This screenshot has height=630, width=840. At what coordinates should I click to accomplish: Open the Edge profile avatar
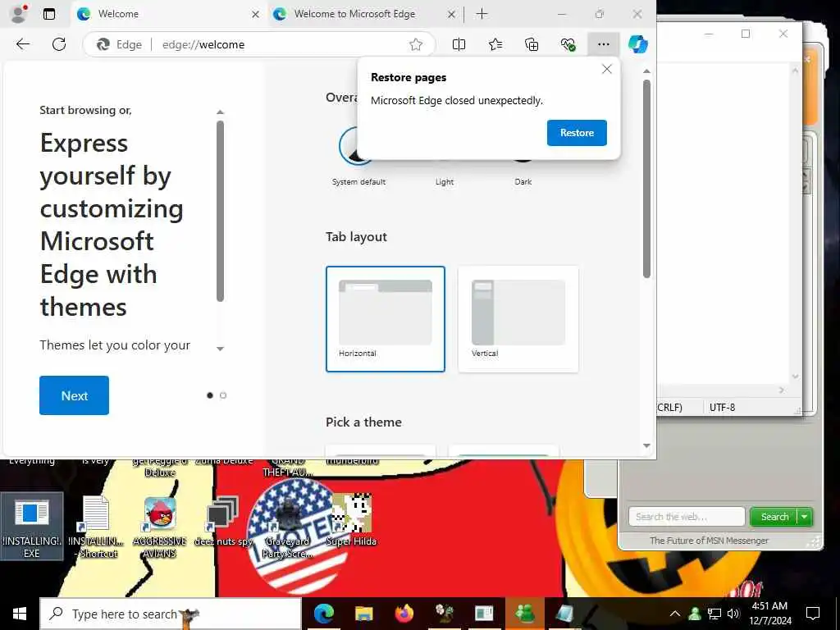[20, 13]
